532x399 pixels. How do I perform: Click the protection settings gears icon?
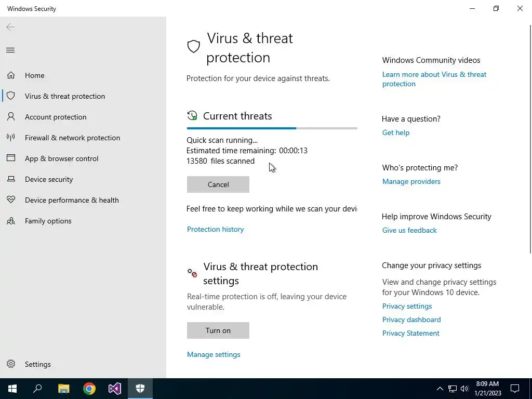click(192, 272)
